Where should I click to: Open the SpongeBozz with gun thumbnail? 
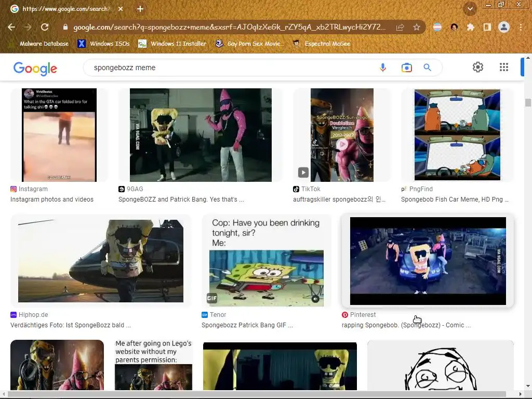[57, 365]
